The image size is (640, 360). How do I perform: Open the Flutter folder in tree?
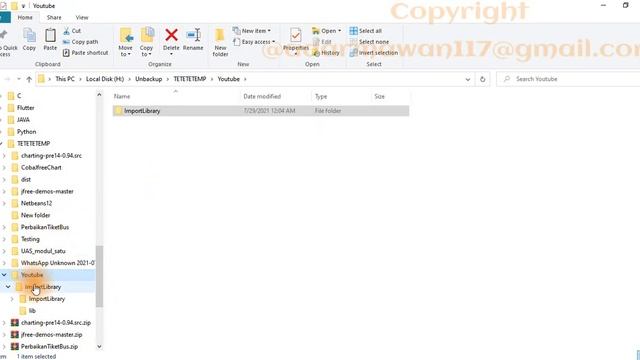(x=25, y=108)
